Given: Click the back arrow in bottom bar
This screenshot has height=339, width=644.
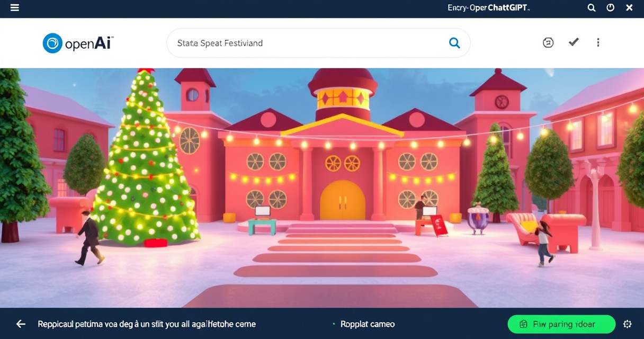Looking at the screenshot, I should [x=21, y=324].
